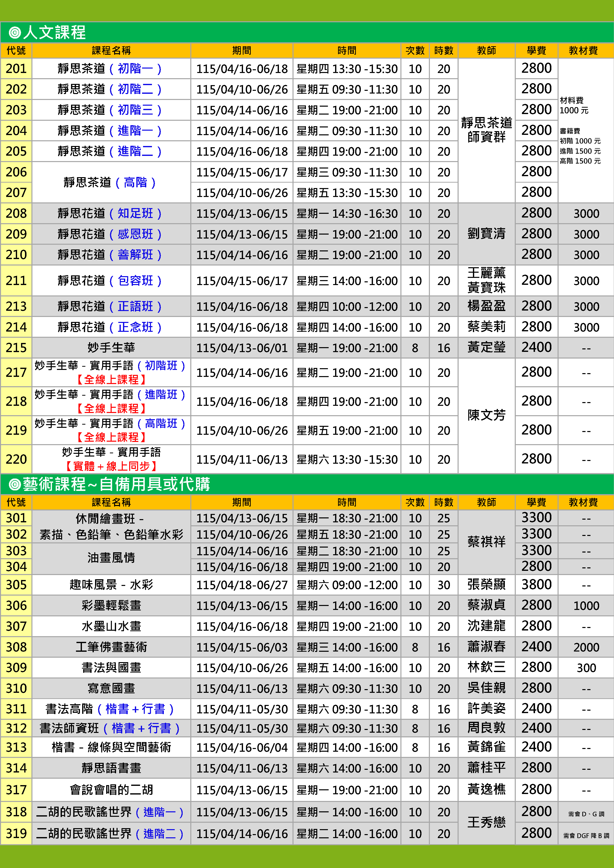Click 教材費 header in 藝術課程 table
This screenshot has width=614, height=868.
click(x=583, y=503)
